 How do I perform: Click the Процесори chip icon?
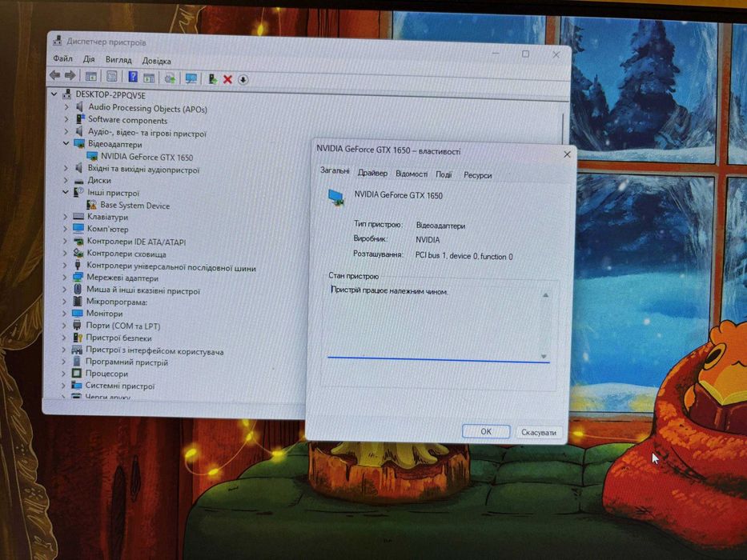[77, 373]
